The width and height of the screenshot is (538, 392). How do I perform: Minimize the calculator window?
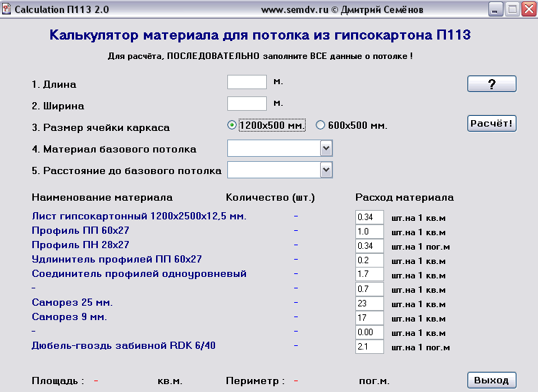pyautogui.click(x=495, y=10)
